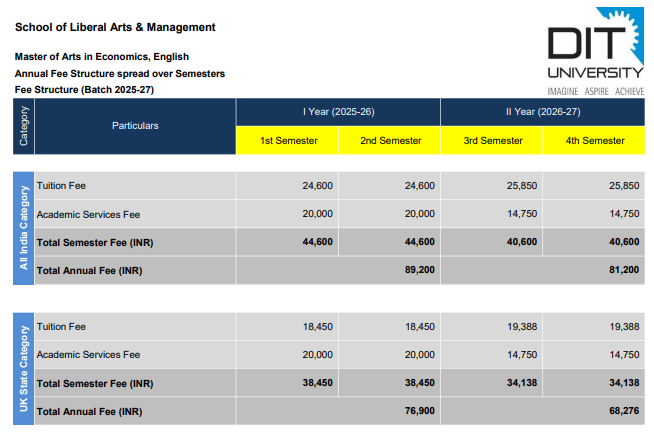Click the yellow 4th Semester header
Viewport: 654px width, 436px height.
(594, 141)
